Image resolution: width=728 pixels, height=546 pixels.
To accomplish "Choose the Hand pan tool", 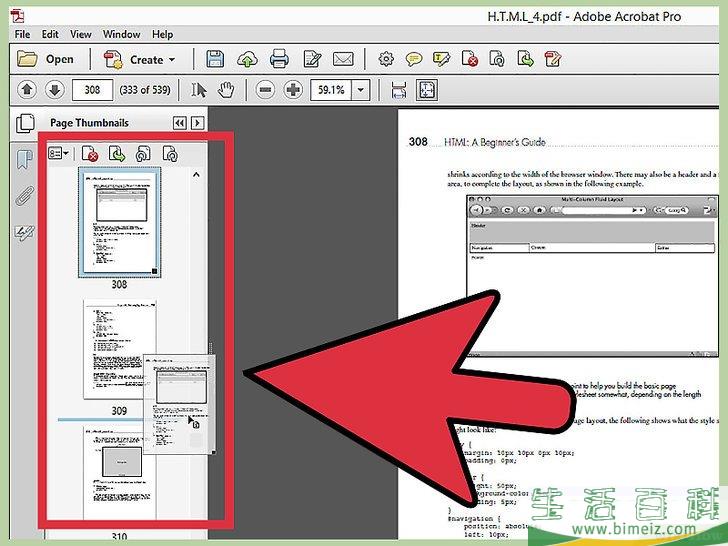I will tap(226, 90).
